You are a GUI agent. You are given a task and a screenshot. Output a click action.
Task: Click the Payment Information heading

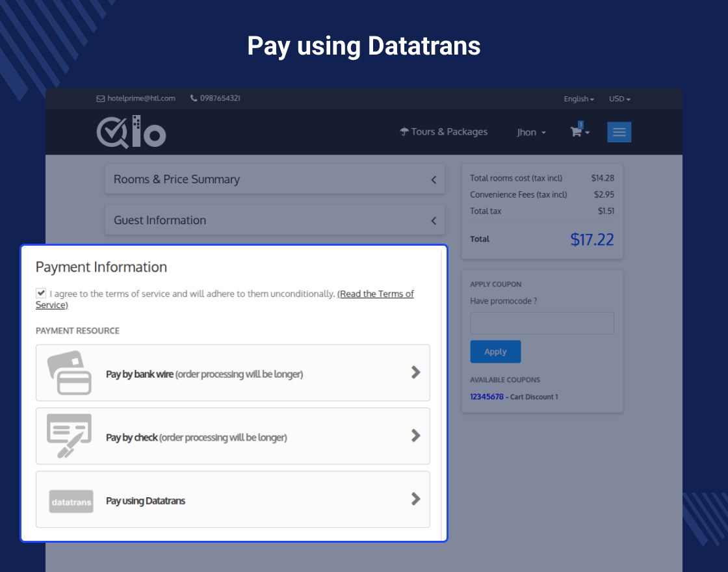[101, 267]
